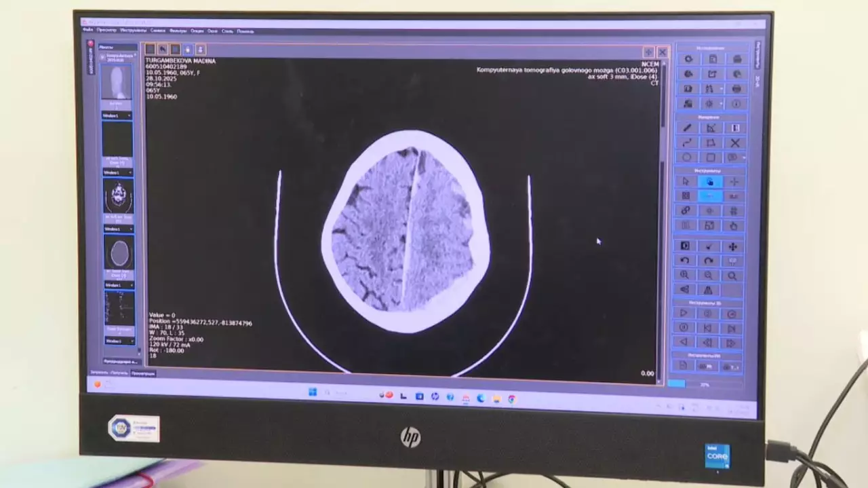Click the image viewer vertical scrollbar

point(662,136)
